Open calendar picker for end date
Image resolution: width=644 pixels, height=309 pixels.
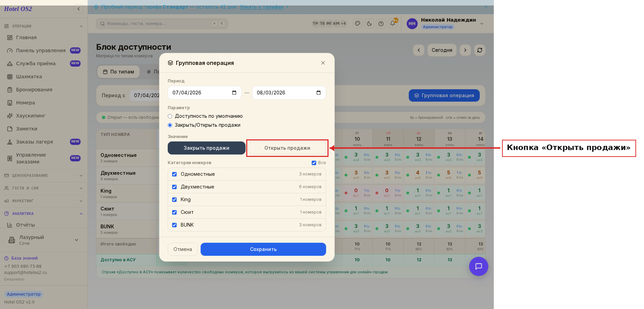click(319, 93)
